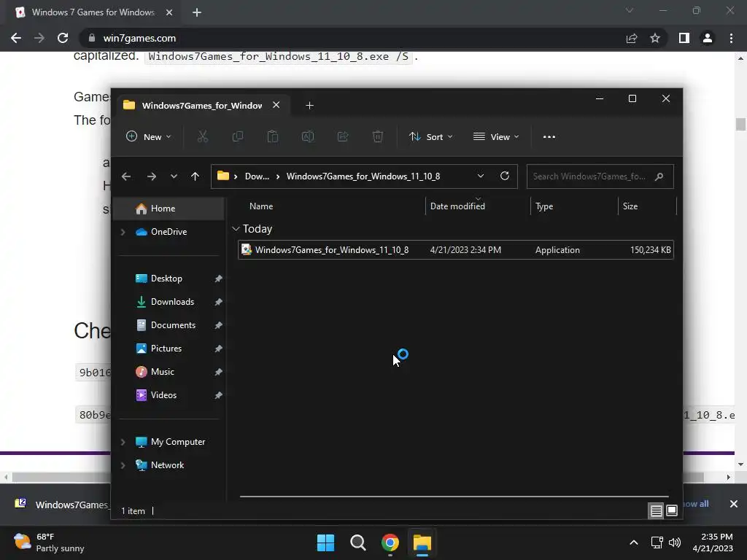Select Home in navigation pane
Viewport: 747px width, 560px height.
point(169,209)
